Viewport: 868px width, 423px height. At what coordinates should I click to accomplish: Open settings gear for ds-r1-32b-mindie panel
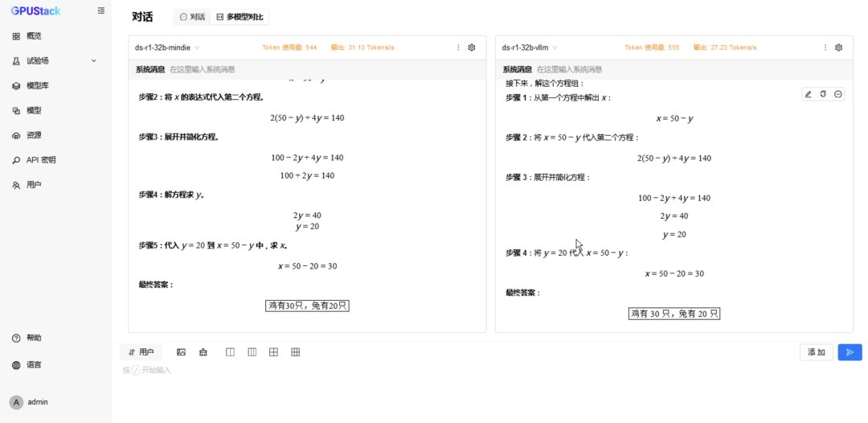[x=472, y=47]
